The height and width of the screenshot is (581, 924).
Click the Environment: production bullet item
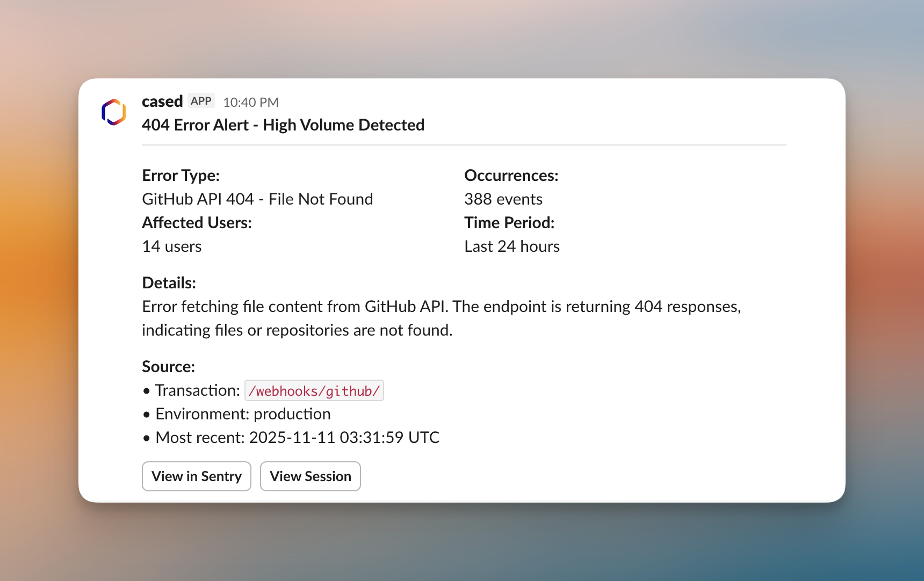click(x=242, y=414)
